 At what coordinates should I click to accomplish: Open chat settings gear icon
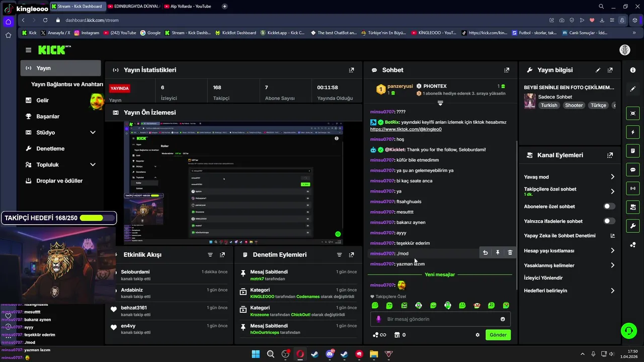477,335
